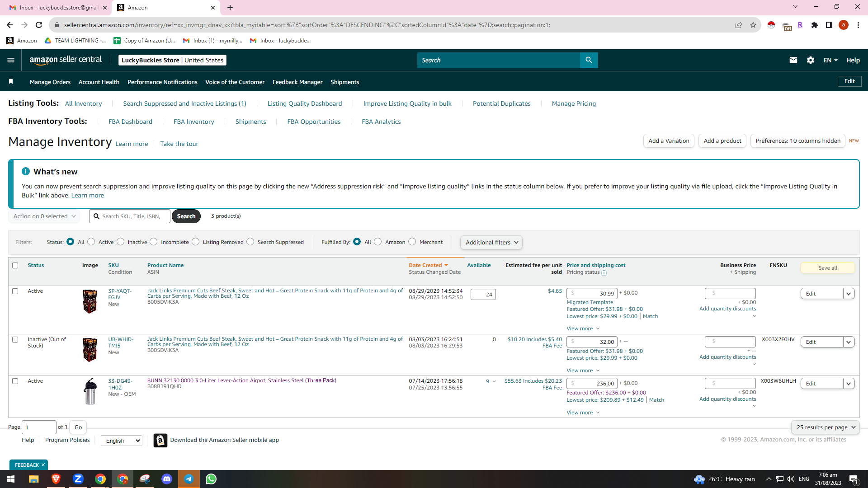Open the settings gear icon

(810, 60)
